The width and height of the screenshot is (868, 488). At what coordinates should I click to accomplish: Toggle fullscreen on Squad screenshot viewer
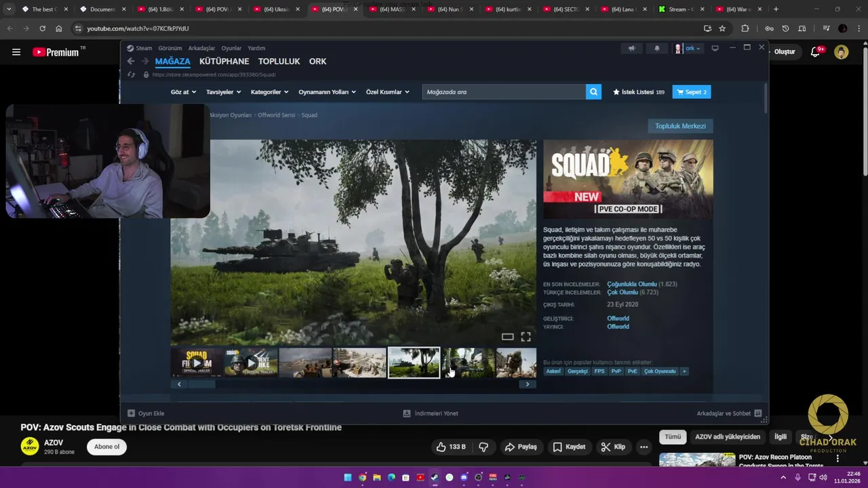(x=526, y=337)
